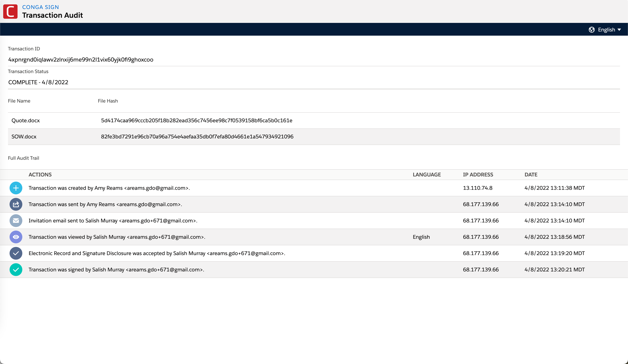Screen dimensions: 628x364
Task: Click the plus icon for transaction created
Action: [x=16, y=188]
